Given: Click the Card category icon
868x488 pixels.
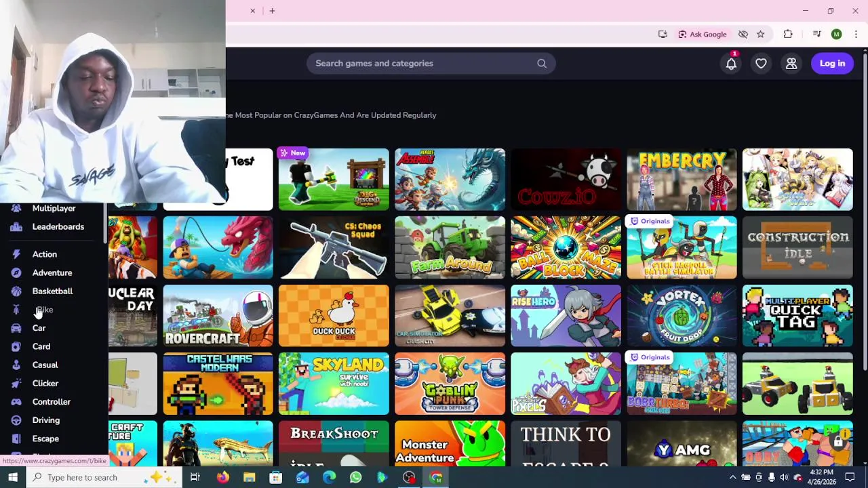Looking at the screenshot, I should (16, 346).
